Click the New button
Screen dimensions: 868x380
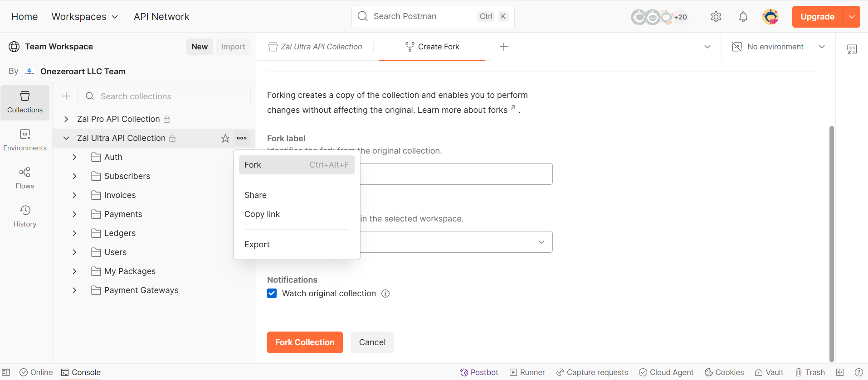[x=200, y=47]
